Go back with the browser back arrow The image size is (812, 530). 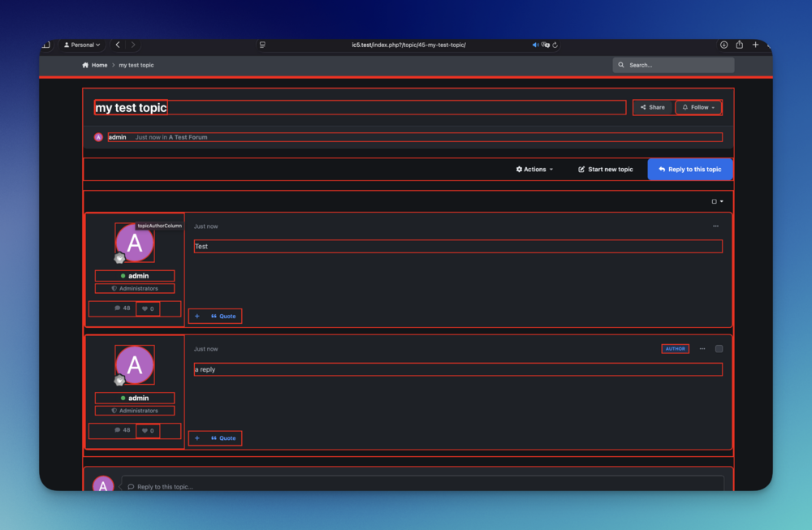(x=118, y=45)
